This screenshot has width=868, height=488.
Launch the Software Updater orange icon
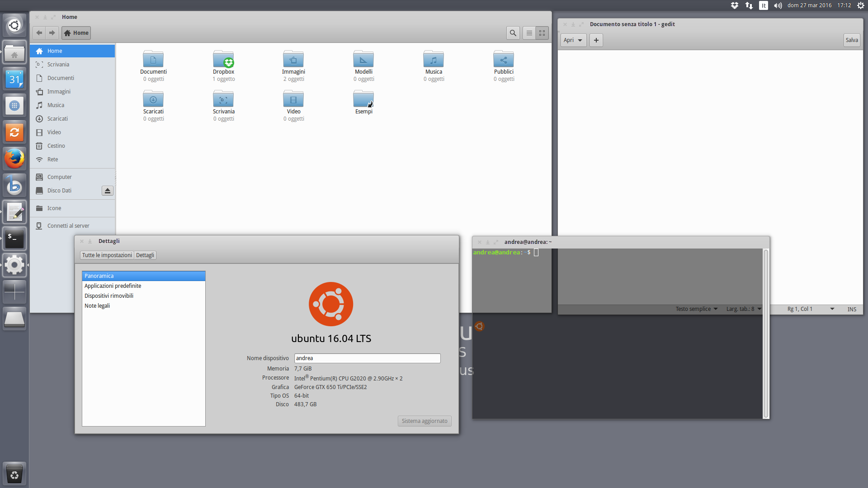click(14, 132)
